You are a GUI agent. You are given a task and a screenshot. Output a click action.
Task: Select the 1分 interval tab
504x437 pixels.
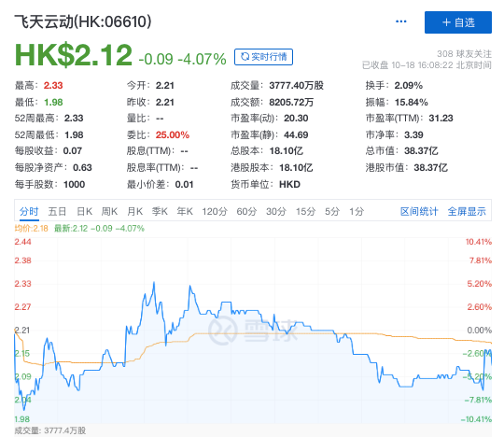[357, 211]
